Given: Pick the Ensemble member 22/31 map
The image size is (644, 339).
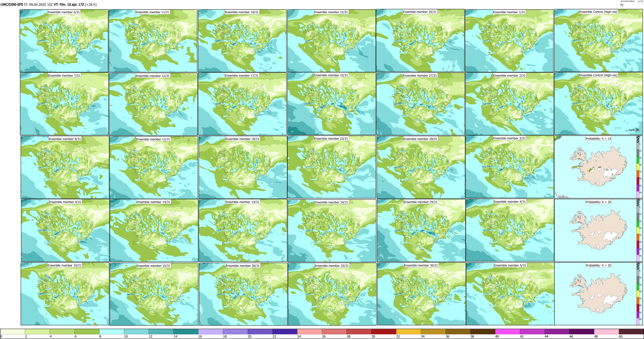Looking at the screenshot, I should (331, 104).
